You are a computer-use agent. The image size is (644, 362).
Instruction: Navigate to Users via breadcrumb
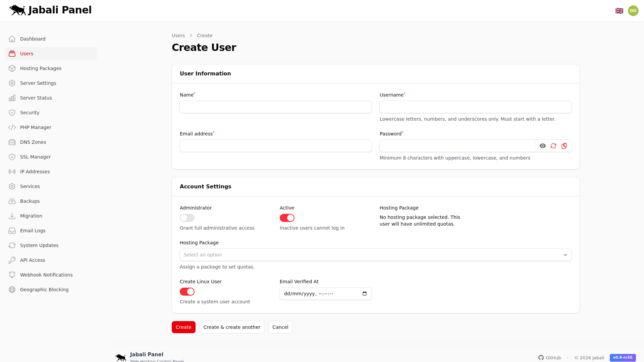[178, 36]
